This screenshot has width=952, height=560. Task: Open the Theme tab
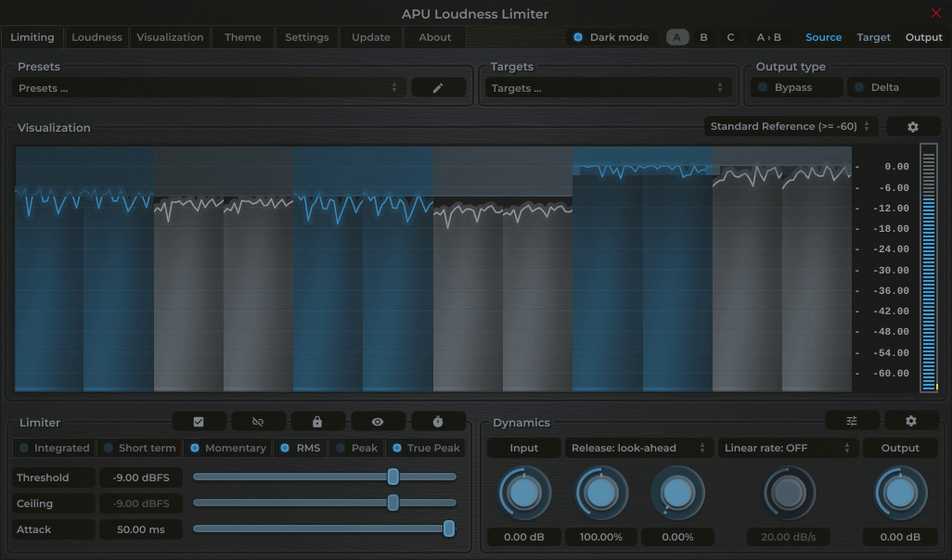click(x=242, y=37)
